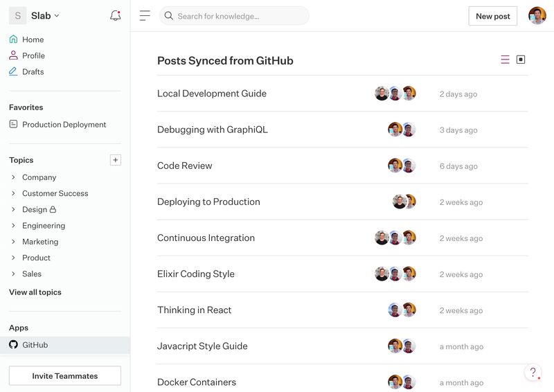The width and height of the screenshot is (554, 392).
Task: Switch to card view layout
Action: [521, 60]
